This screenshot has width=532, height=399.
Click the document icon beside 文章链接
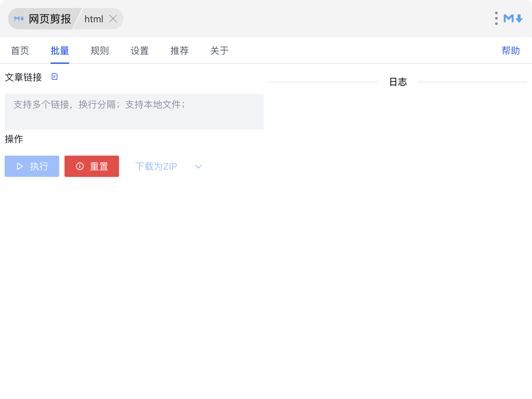(x=55, y=77)
